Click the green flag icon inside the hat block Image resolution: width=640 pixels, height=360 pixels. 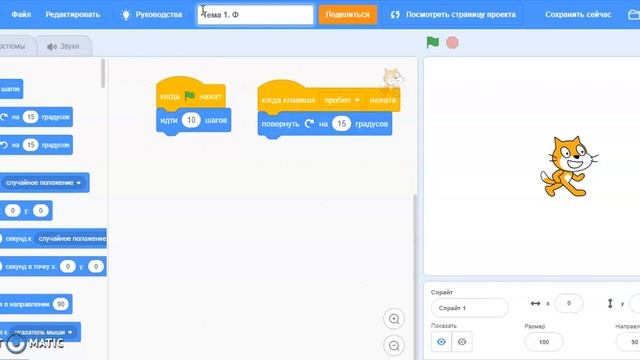click(190, 96)
